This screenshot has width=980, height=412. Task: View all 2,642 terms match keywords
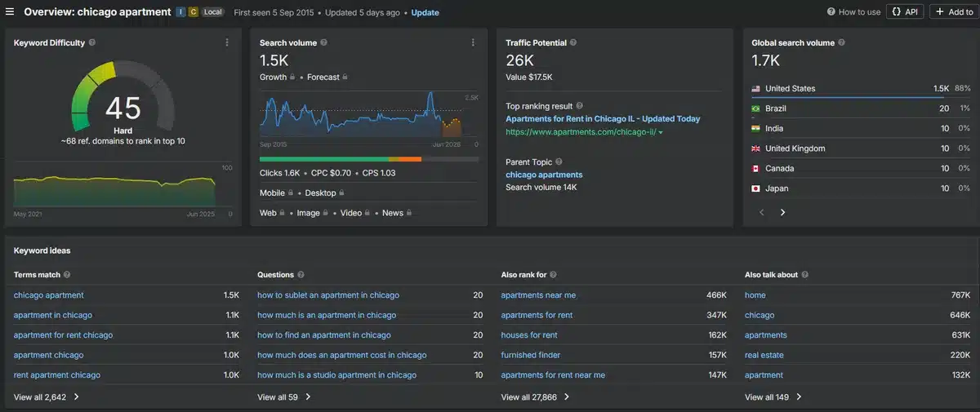(47, 397)
